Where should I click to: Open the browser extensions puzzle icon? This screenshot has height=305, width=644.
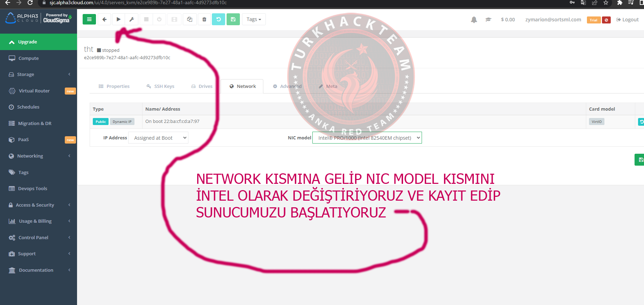tap(619, 3)
